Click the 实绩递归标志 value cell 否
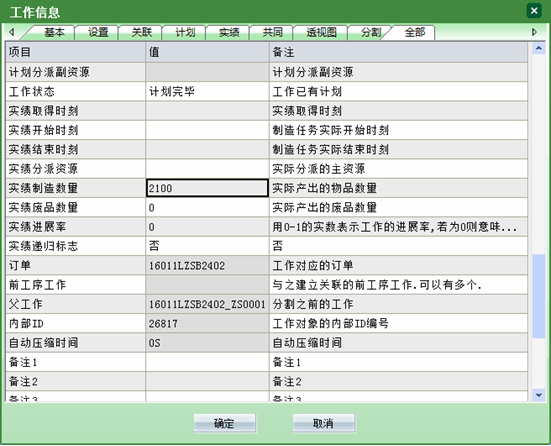Image resolution: width=551 pixels, height=446 pixels. [x=207, y=246]
